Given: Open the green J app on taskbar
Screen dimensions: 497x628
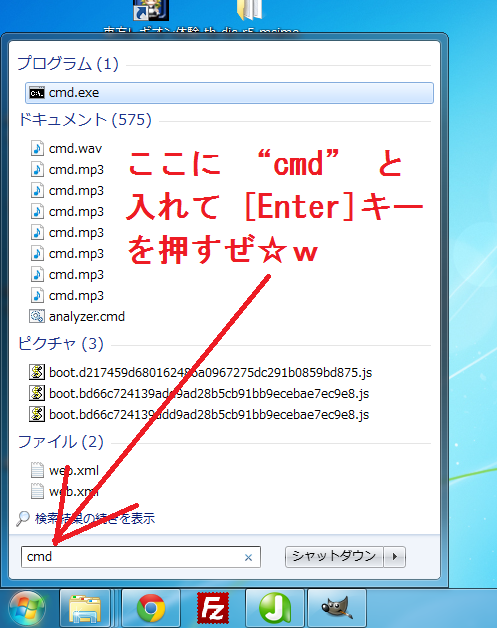Looking at the screenshot, I should pyautogui.click(x=275, y=609).
